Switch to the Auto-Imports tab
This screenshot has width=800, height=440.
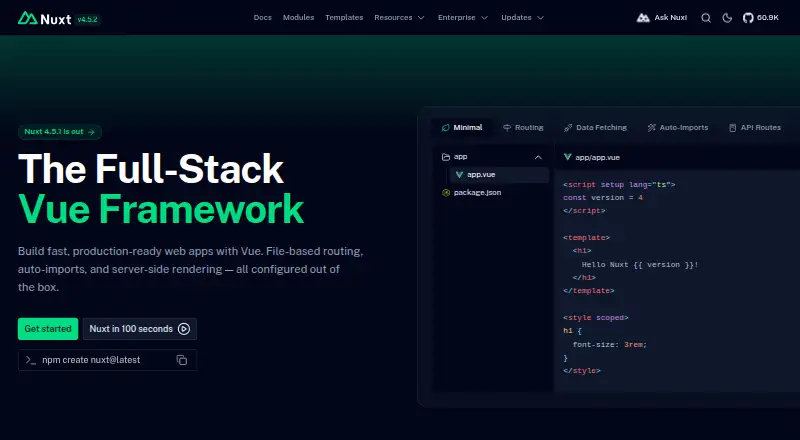click(678, 128)
